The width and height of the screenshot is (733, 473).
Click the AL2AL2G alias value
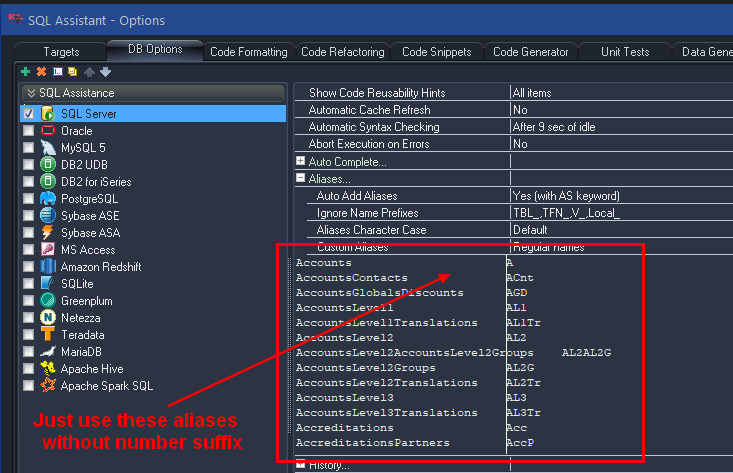(586, 352)
